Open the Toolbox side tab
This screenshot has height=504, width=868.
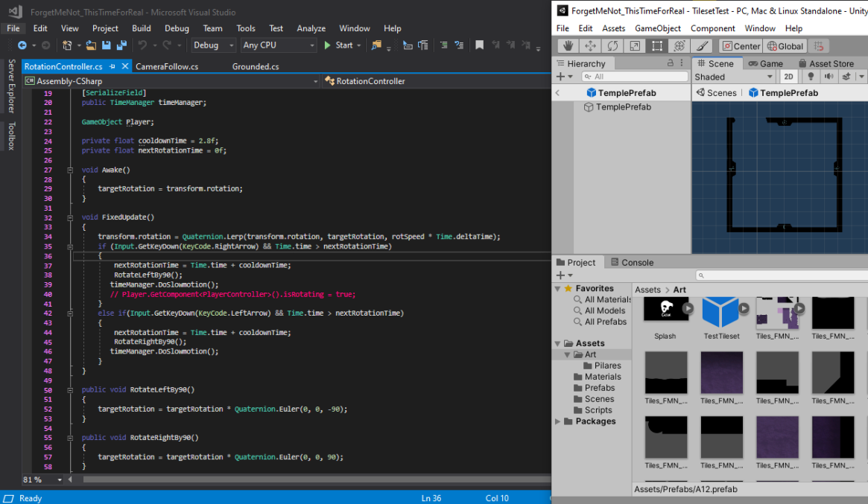point(11,136)
